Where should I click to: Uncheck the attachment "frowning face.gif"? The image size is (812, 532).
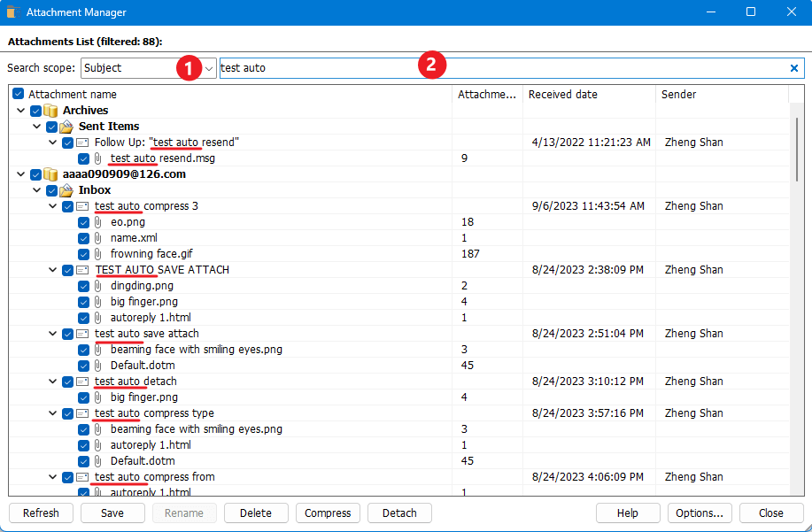(x=83, y=253)
